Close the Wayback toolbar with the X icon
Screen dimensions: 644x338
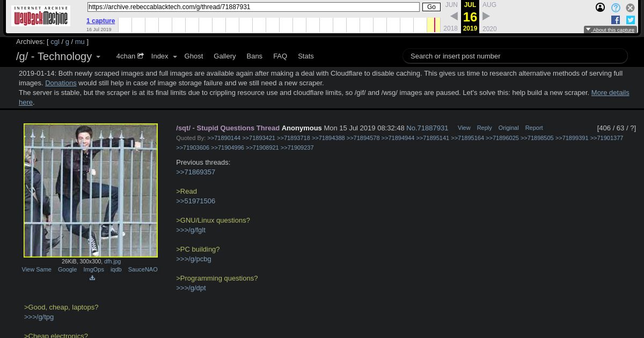[x=631, y=8]
